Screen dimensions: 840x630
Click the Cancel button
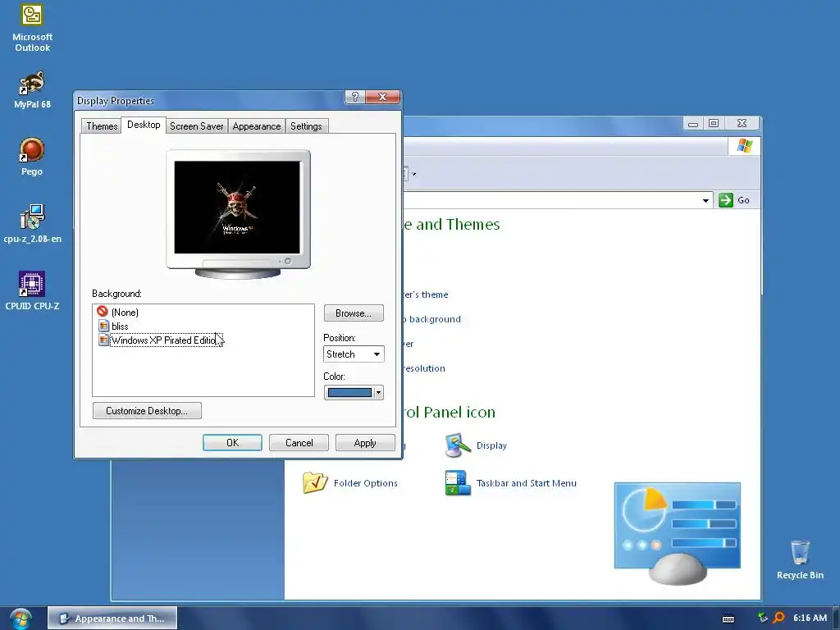click(299, 442)
